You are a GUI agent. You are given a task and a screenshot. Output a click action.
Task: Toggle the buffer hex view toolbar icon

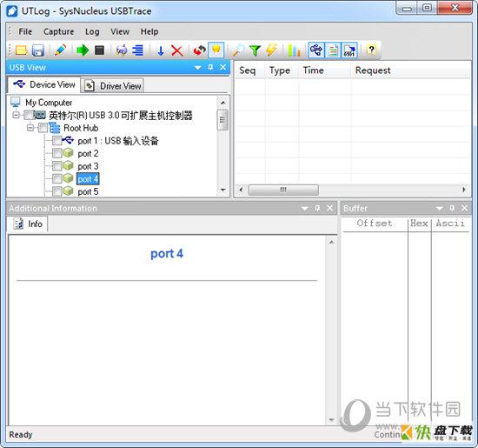pos(349,50)
